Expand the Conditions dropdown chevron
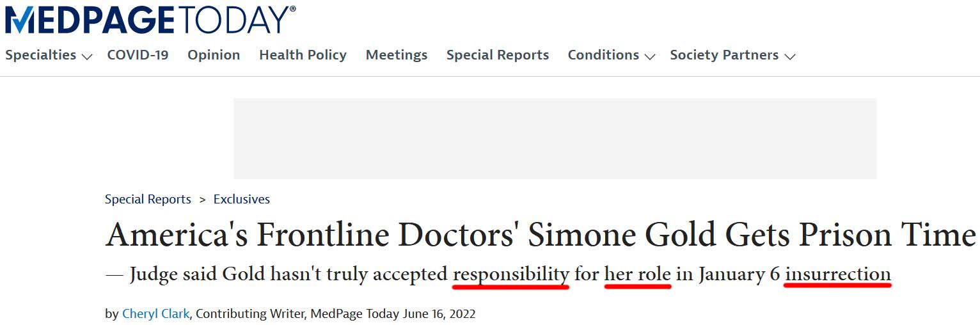Screen dimensions: 980x325 click(x=650, y=56)
